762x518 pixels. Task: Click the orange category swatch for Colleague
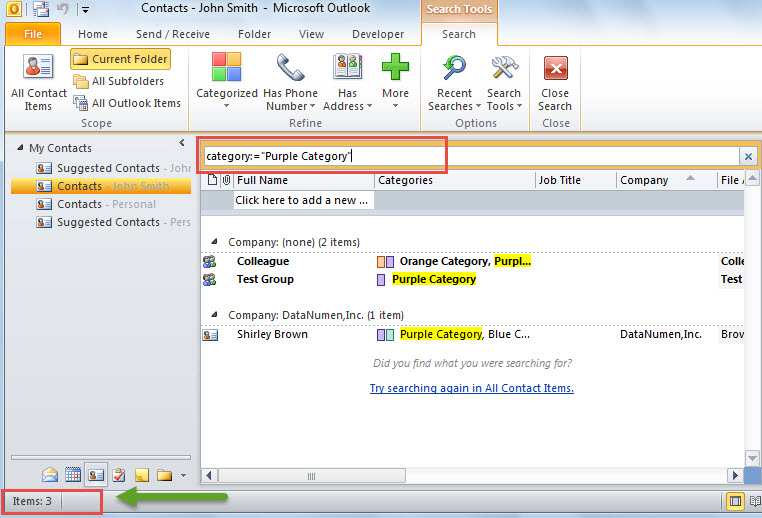(x=381, y=262)
